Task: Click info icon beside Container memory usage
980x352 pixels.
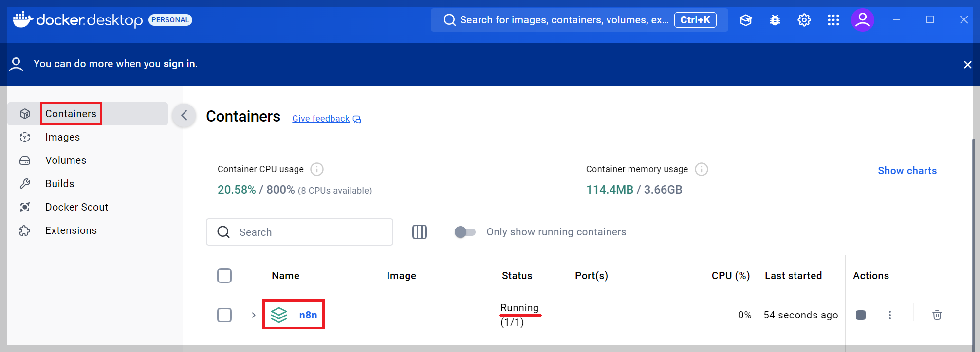Action: coord(702,169)
